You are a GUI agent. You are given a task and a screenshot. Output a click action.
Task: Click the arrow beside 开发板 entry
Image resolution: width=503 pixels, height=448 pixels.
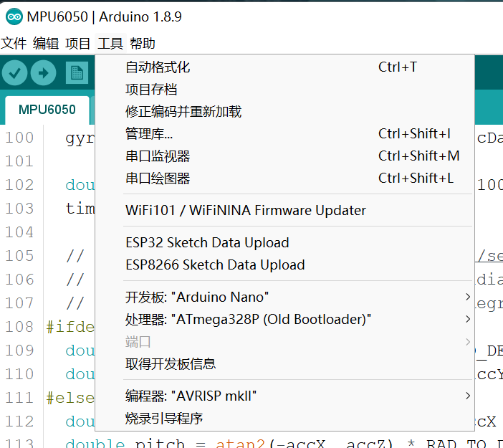coord(468,297)
